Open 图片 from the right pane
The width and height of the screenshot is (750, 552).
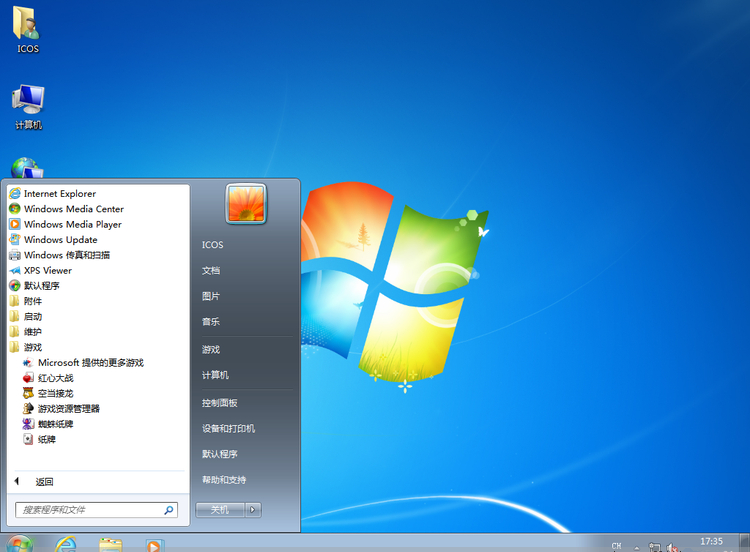(x=211, y=296)
